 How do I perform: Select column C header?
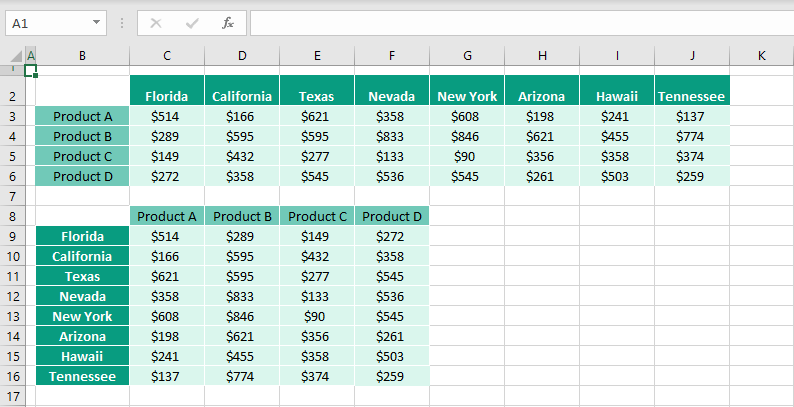167,56
